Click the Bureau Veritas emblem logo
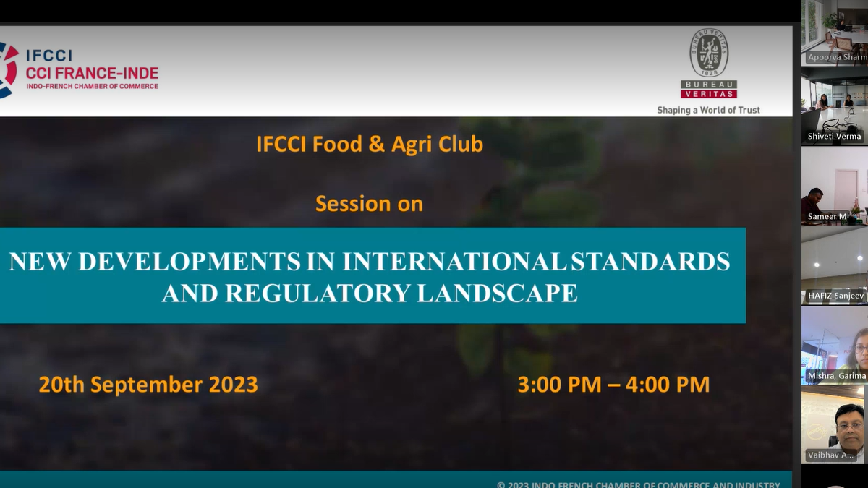 [708, 53]
